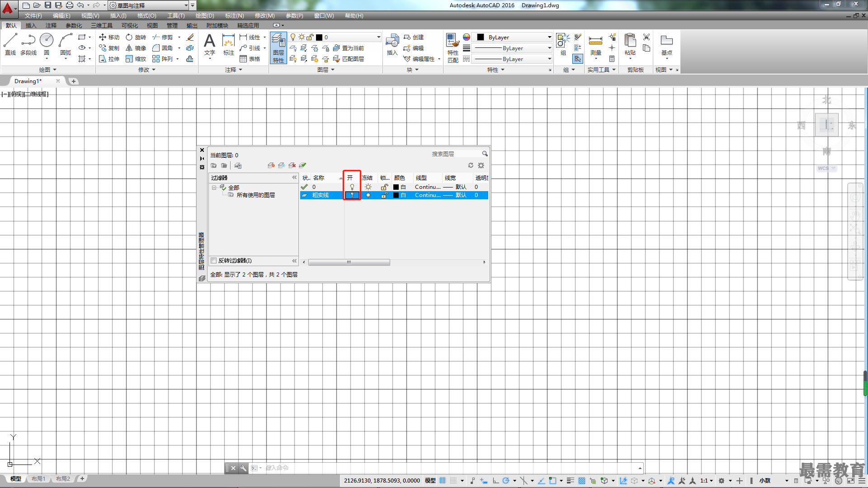Click the layer manager refresh icon
The width and height of the screenshot is (868, 488).
[x=471, y=165]
